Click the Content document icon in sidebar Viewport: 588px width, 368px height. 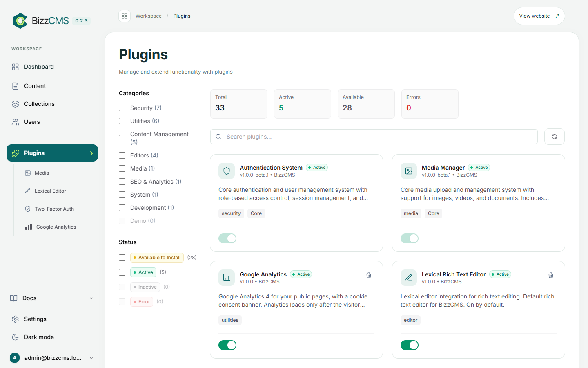(16, 86)
